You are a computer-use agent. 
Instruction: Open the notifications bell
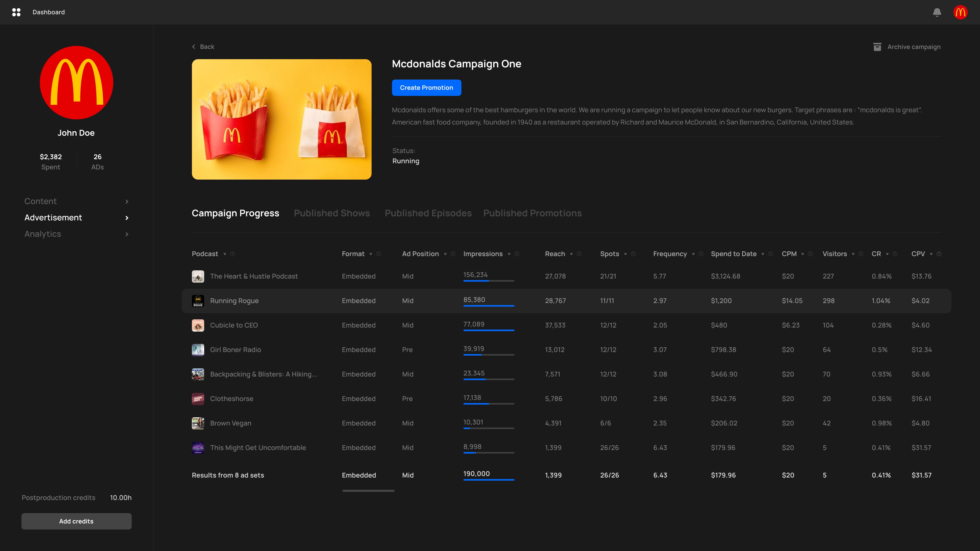click(937, 12)
